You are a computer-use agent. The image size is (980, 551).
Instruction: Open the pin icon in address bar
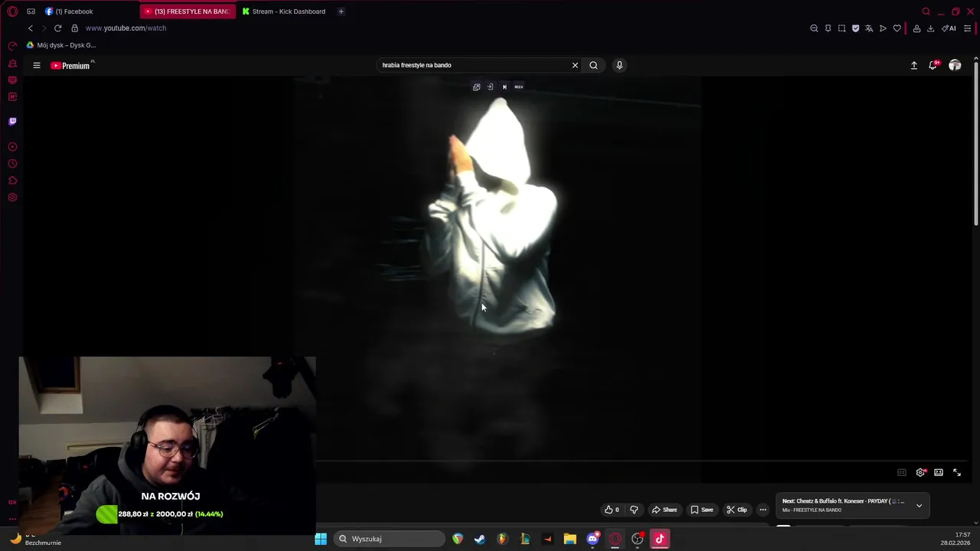pyautogui.click(x=828, y=28)
